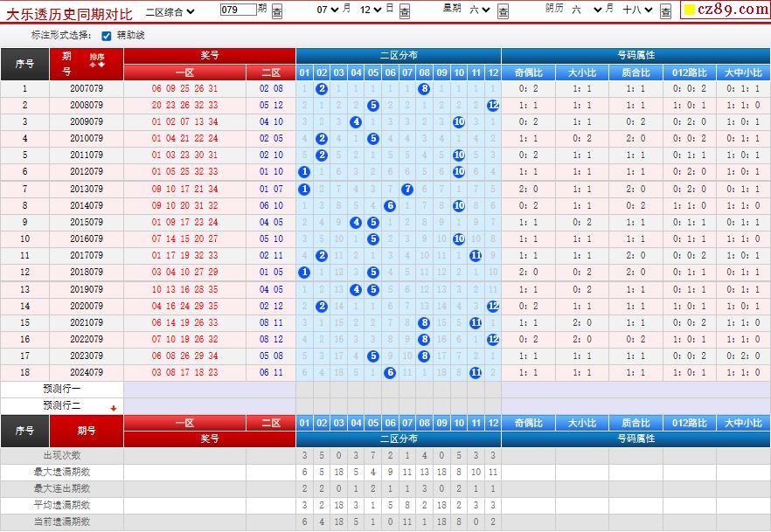This screenshot has width=771, height=532.
Task: Click blue ball 01 in row 2018079
Action: point(304,273)
